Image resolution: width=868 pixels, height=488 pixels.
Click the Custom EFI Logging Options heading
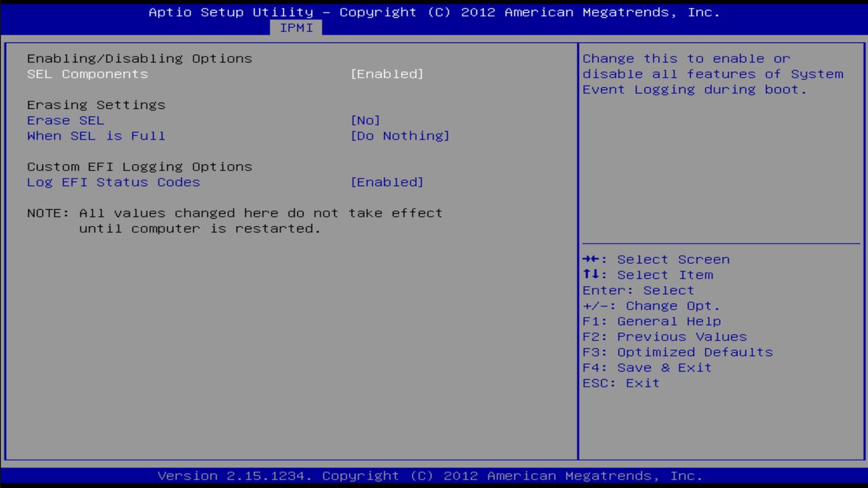(x=140, y=167)
